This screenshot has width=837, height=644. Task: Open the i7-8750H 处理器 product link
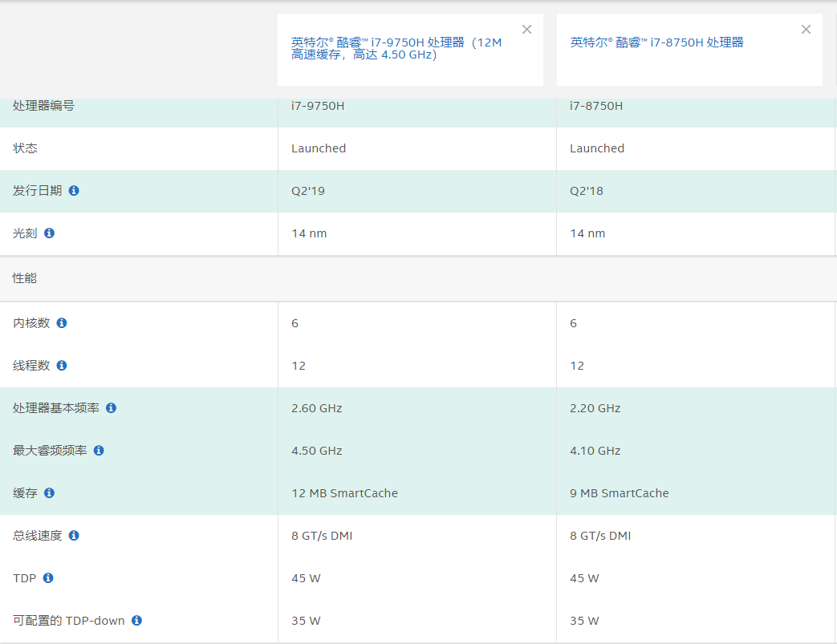click(656, 43)
